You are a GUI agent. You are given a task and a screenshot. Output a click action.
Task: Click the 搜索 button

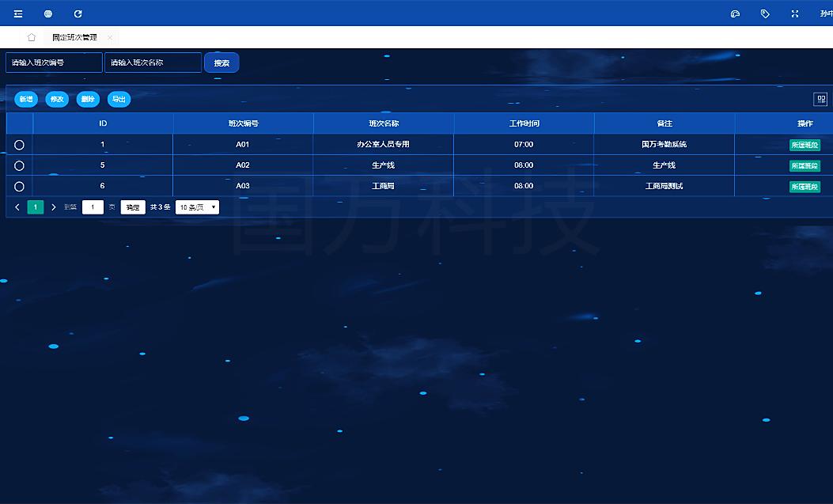pyautogui.click(x=222, y=63)
